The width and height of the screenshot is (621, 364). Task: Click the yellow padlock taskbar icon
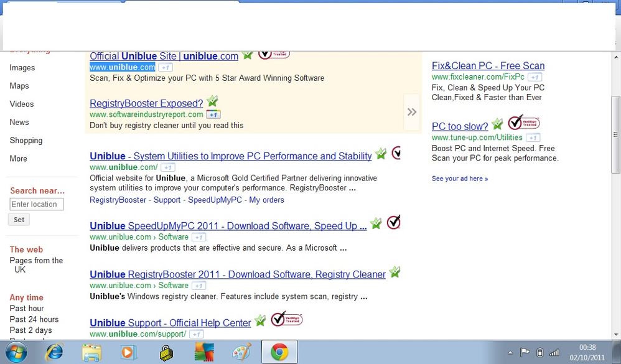[166, 353]
